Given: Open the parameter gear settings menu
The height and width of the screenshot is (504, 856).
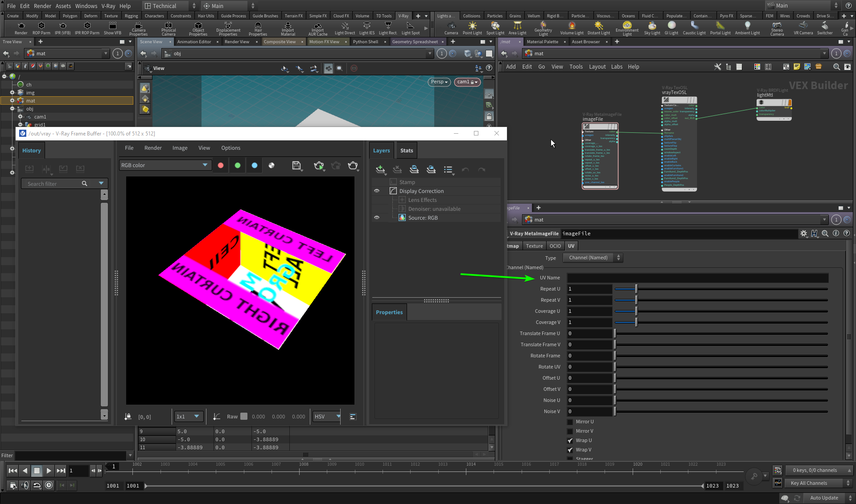Looking at the screenshot, I should coord(804,233).
